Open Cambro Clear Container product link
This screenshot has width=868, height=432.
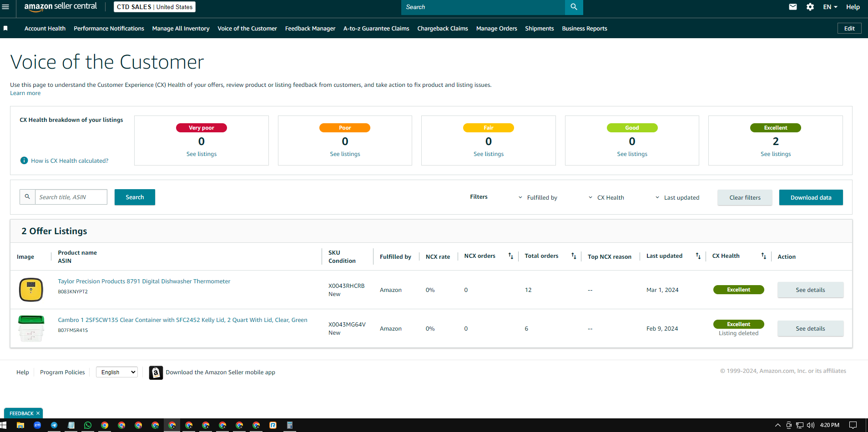182,320
